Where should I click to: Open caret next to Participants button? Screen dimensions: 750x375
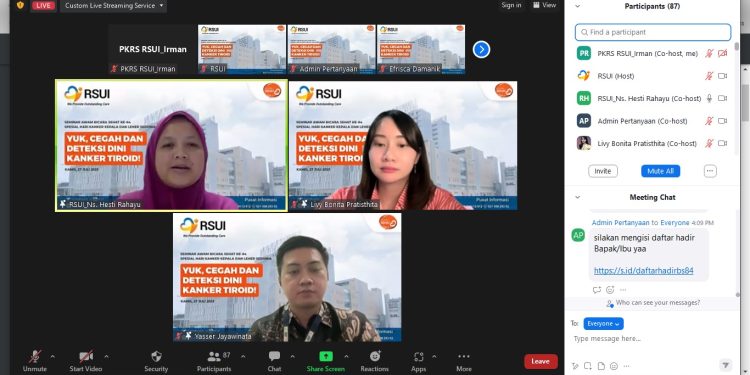(243, 356)
